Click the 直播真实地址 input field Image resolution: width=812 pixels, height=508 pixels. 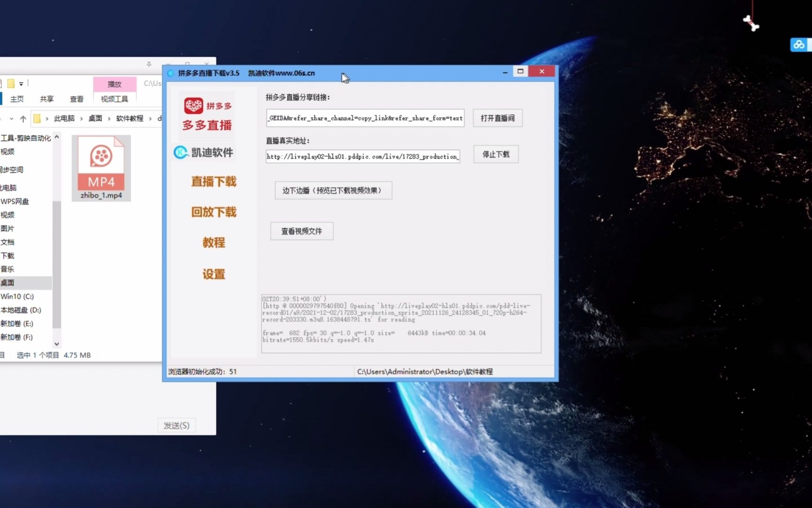pos(362,156)
